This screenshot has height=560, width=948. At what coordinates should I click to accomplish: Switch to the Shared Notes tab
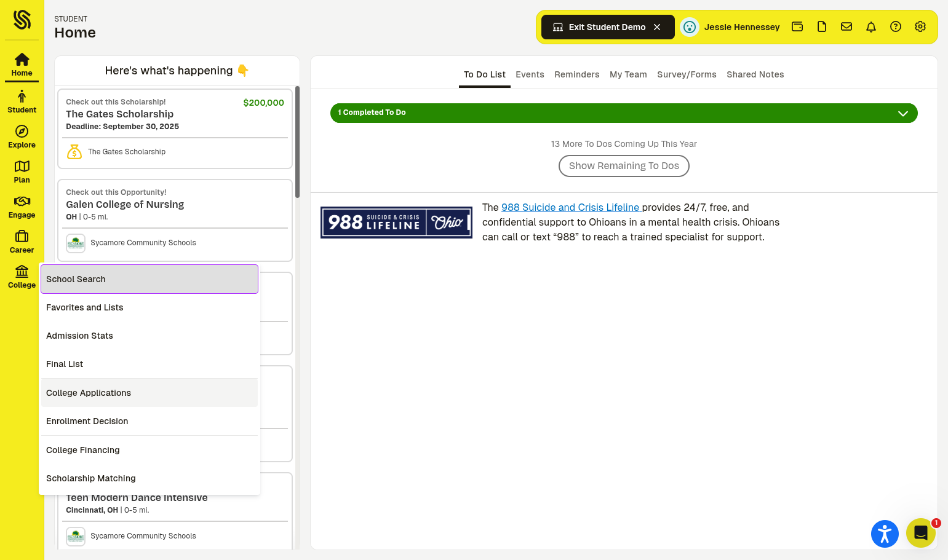point(755,74)
